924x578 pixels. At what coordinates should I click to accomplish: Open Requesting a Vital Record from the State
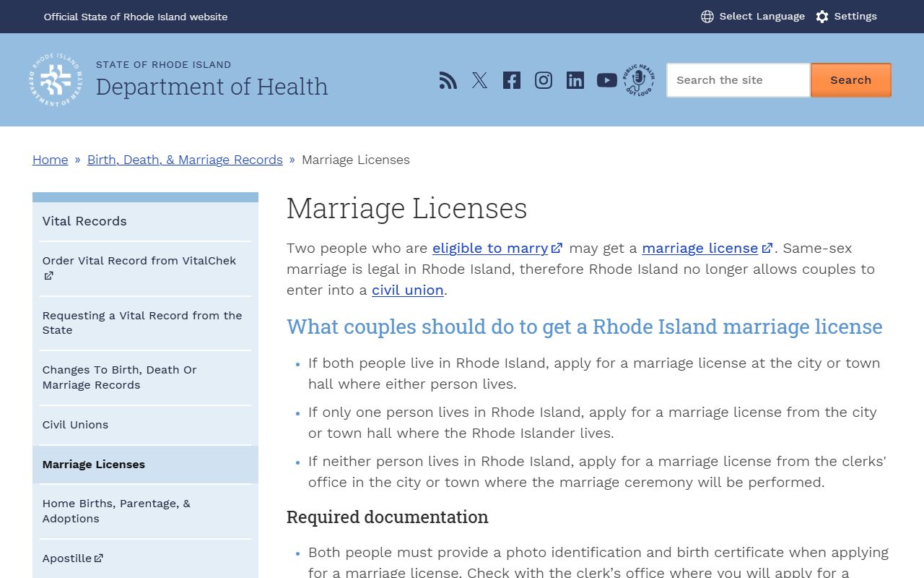pyautogui.click(x=145, y=323)
